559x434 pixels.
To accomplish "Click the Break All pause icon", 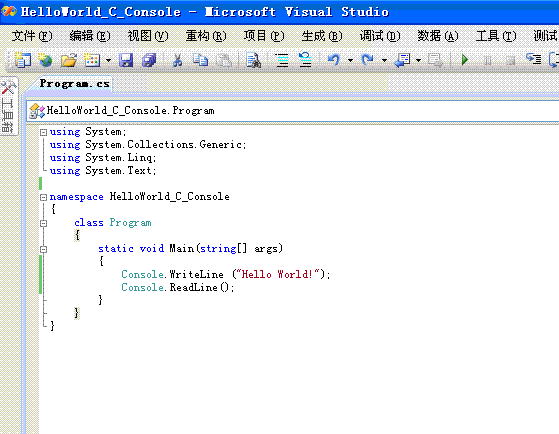I will point(488,60).
